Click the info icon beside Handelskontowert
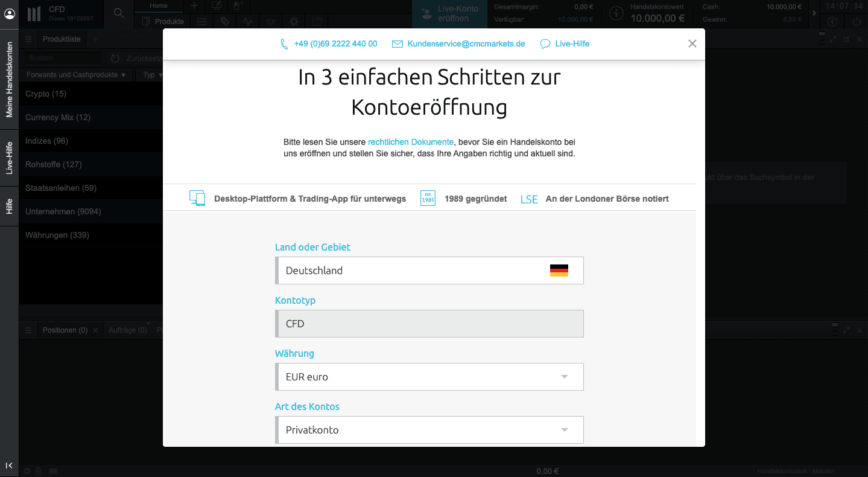Image resolution: width=868 pixels, height=477 pixels. [616, 14]
